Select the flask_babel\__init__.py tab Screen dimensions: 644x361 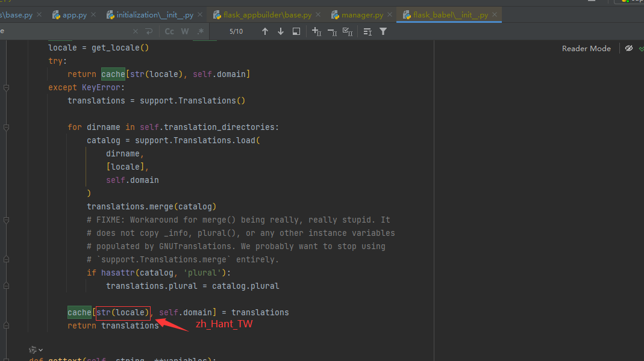[x=450, y=15]
